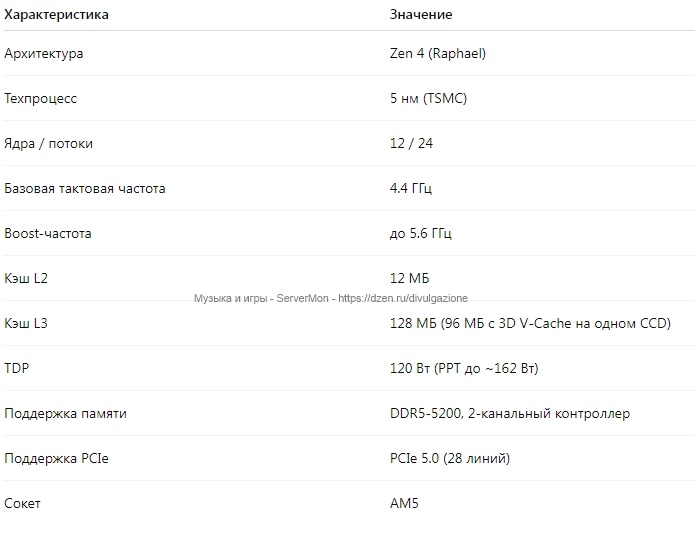Click the 5 нм (TSMC) value
Image resolution: width=695 pixels, height=538 pixels.
point(428,99)
